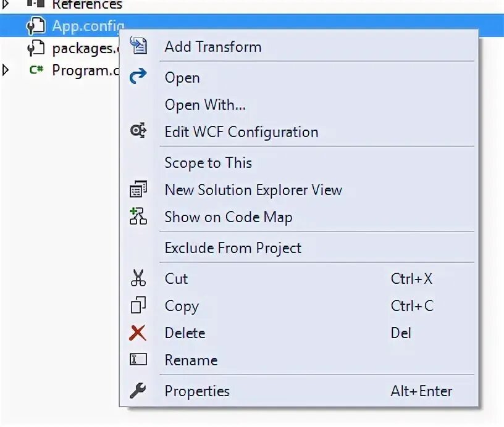Click the scissors Cut icon
Screen dimensions: 504x427
coord(138,278)
